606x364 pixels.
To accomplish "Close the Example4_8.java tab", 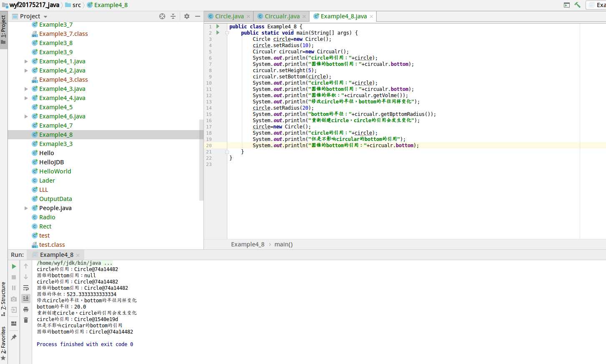I will tap(372, 17).
